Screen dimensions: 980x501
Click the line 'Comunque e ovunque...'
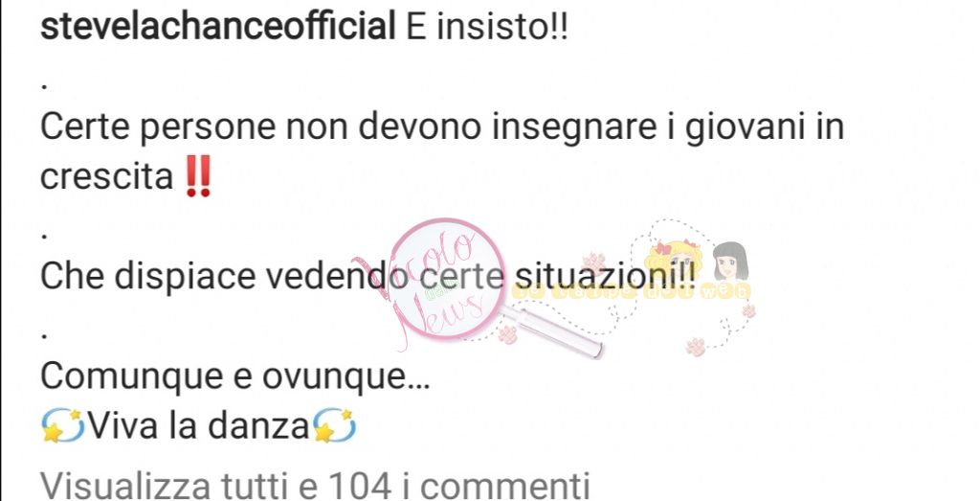(x=235, y=376)
